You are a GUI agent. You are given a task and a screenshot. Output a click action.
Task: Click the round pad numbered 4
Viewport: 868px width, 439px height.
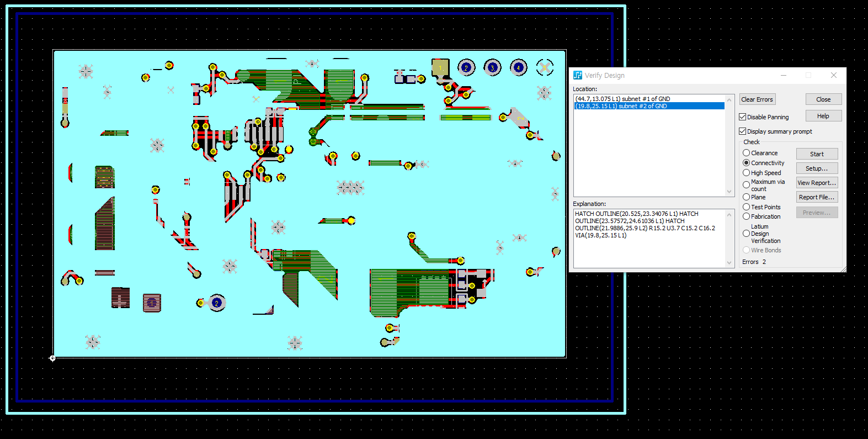518,67
